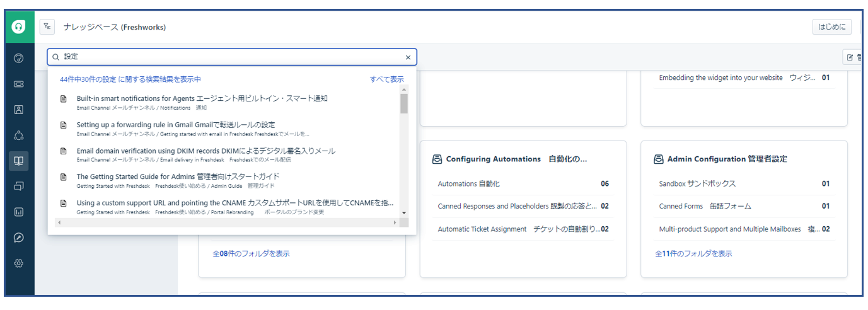Open the Dashboard gauge icon in sidebar

19,59
